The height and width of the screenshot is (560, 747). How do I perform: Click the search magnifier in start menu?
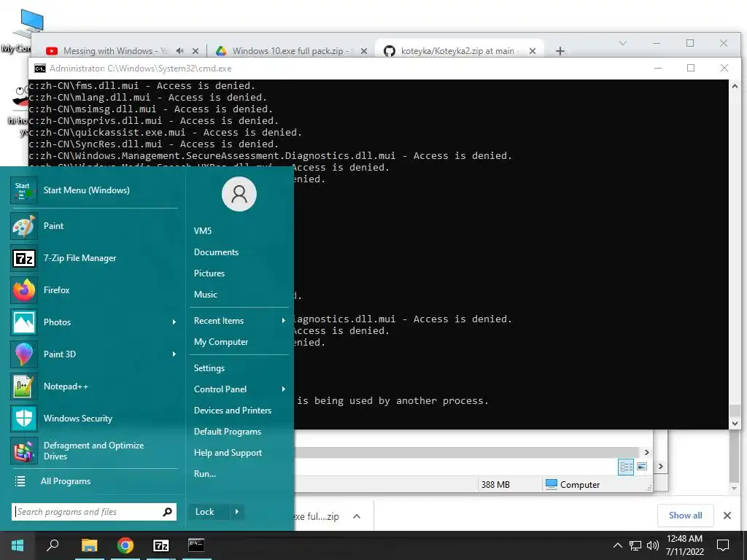click(167, 512)
